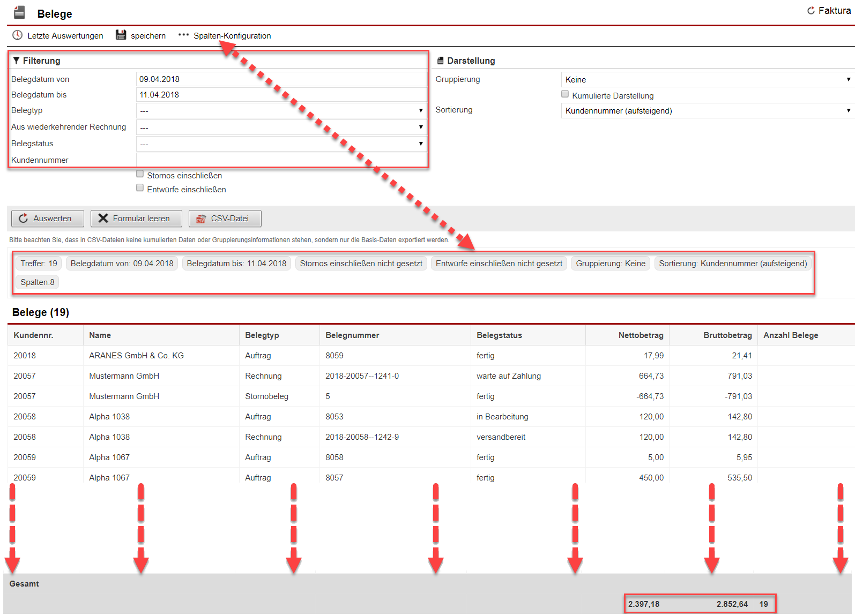The height and width of the screenshot is (616, 855).
Task: Click the Belegdatum von field
Action: (281, 79)
